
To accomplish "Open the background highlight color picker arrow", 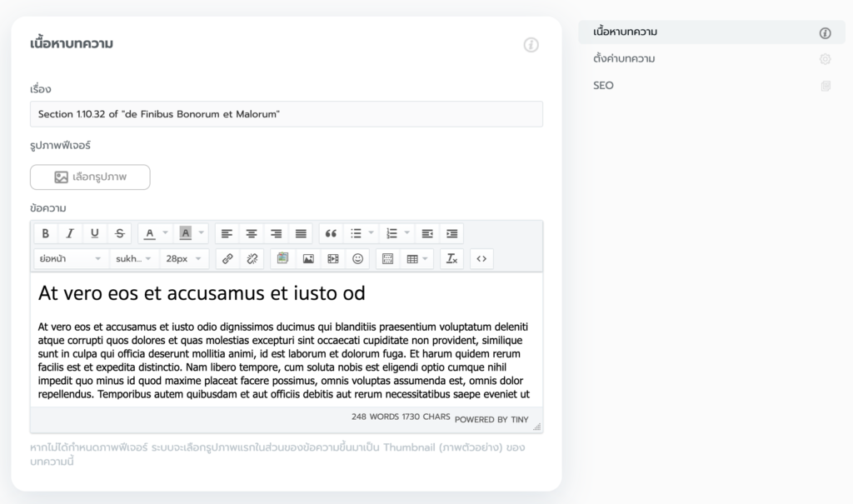I will point(202,233).
